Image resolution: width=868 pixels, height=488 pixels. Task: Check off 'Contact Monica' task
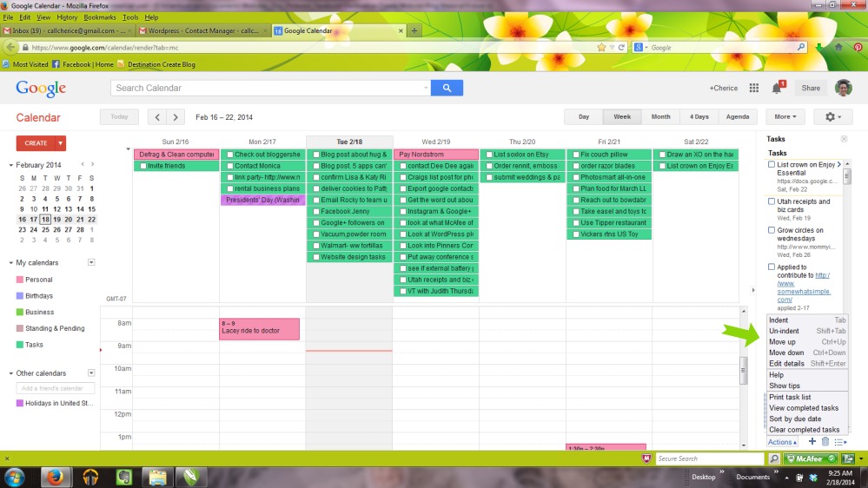230,166
